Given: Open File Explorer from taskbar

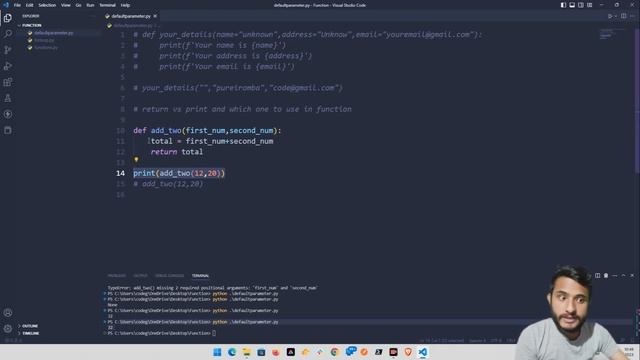Looking at the screenshot, I should (x=247, y=352).
